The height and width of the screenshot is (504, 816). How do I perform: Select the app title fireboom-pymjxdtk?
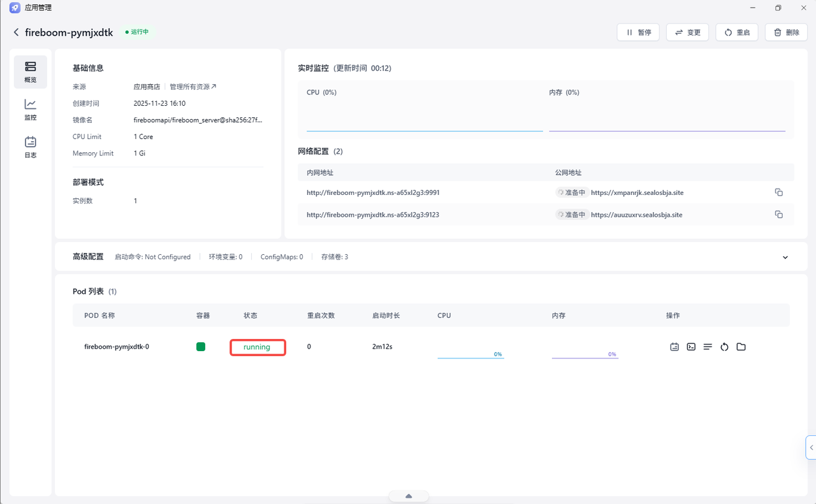pos(69,32)
